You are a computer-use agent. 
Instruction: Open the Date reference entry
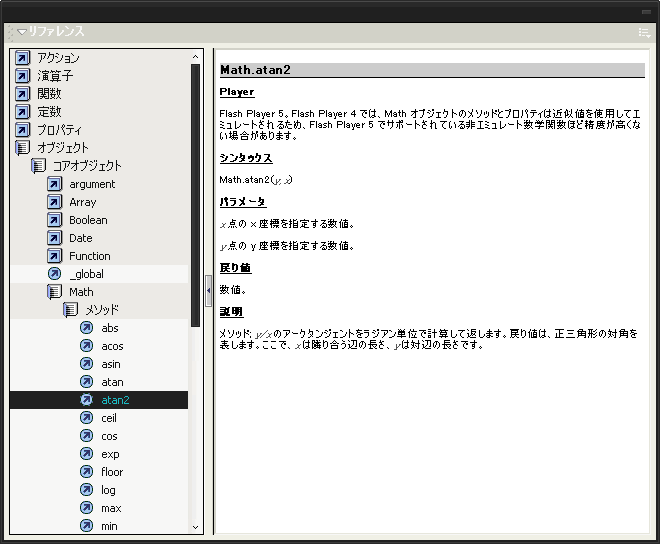tap(81, 238)
